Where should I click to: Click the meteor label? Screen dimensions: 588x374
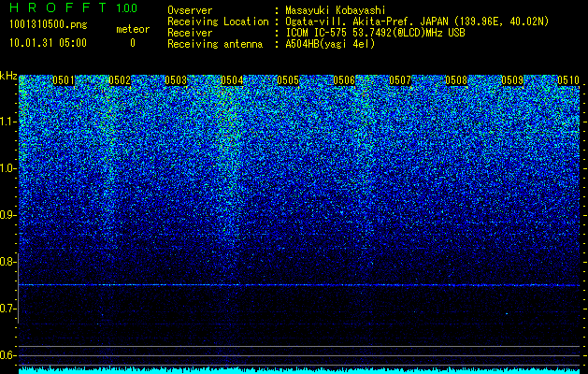click(133, 29)
